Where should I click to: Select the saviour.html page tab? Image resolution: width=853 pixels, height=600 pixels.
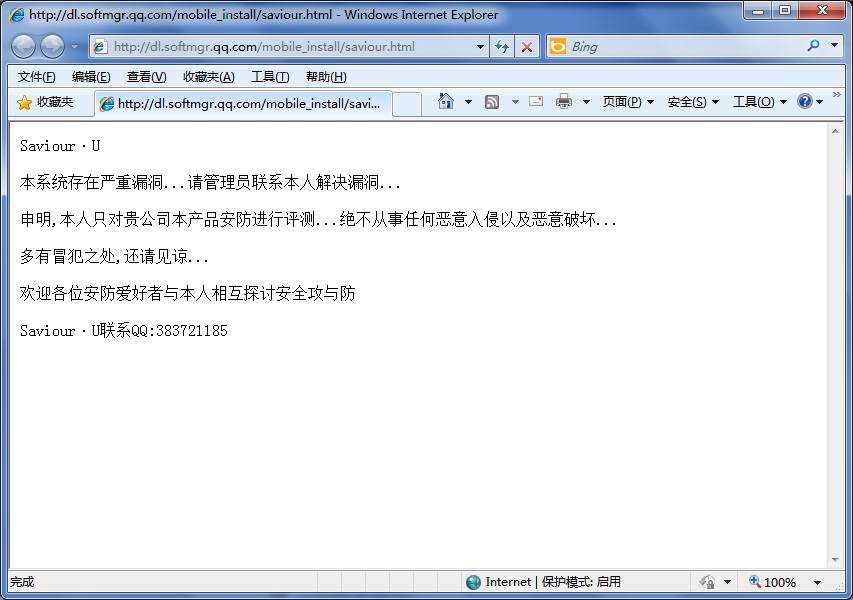tap(242, 103)
